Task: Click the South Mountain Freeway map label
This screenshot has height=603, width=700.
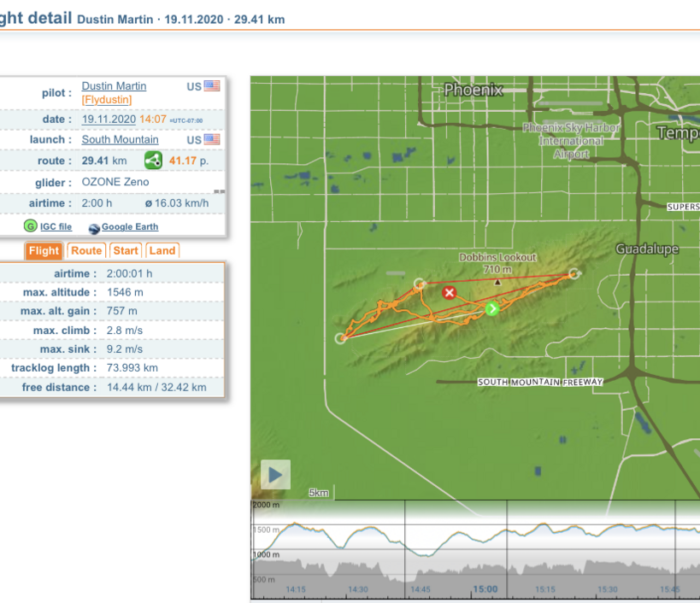Action: tap(540, 382)
